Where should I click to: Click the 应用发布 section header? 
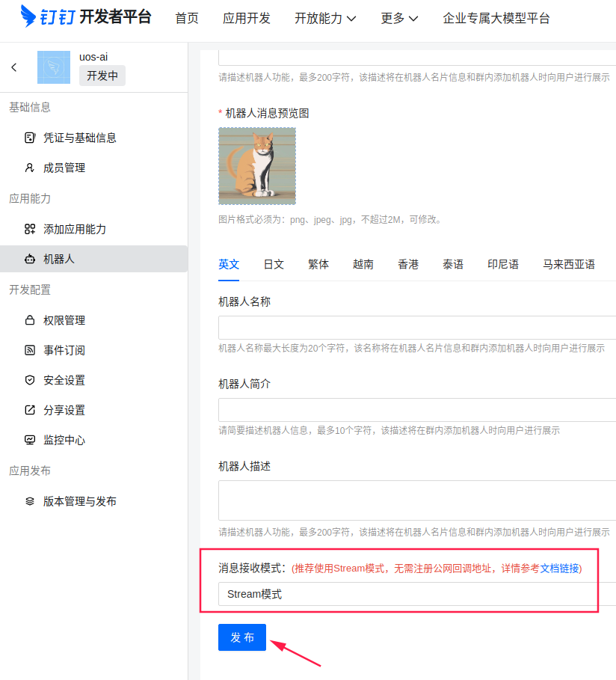30,471
